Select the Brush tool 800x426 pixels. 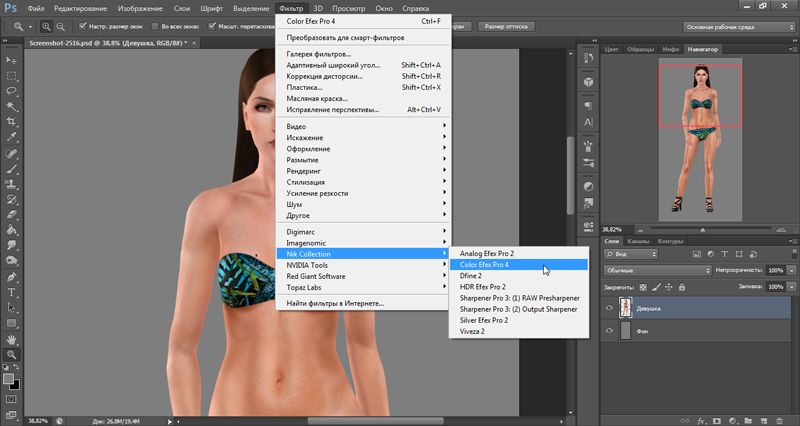[11, 168]
